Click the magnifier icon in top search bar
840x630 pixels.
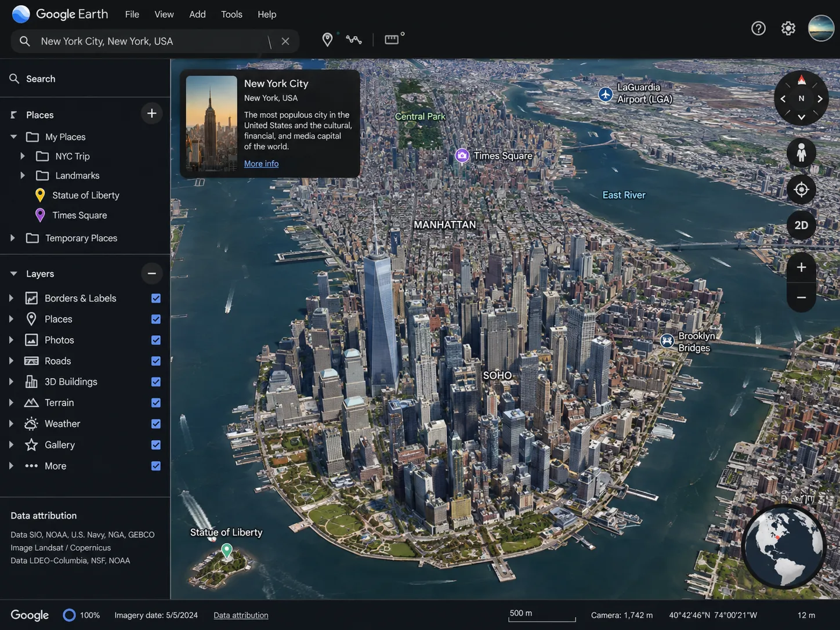click(24, 41)
